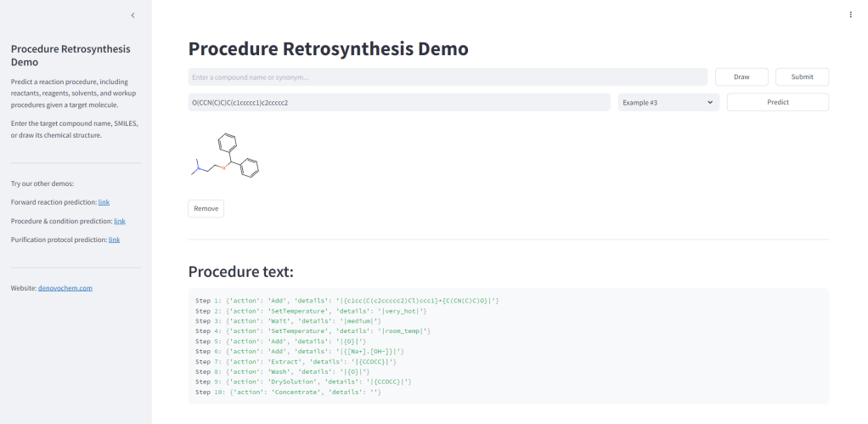This screenshot has width=868, height=424.
Task: Click the Predict button
Action: point(777,102)
